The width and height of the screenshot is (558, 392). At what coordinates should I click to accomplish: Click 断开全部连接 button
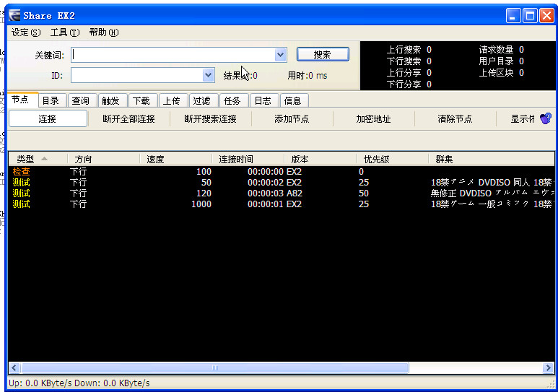point(128,118)
